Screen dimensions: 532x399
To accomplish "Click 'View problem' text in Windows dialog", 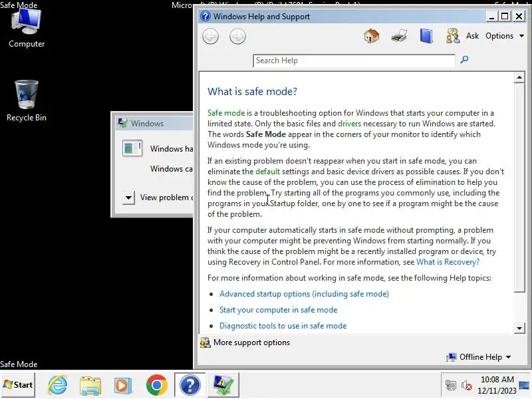I will pyautogui.click(x=164, y=198).
